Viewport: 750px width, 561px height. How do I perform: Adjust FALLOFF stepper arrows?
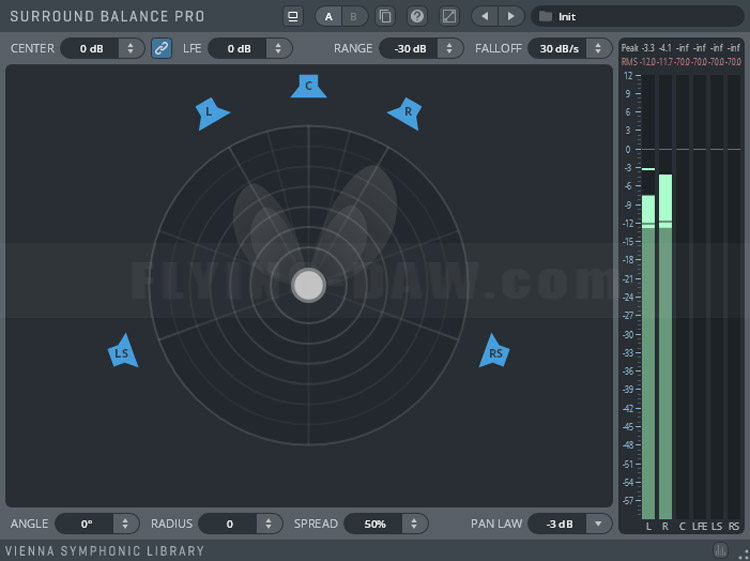click(598, 49)
